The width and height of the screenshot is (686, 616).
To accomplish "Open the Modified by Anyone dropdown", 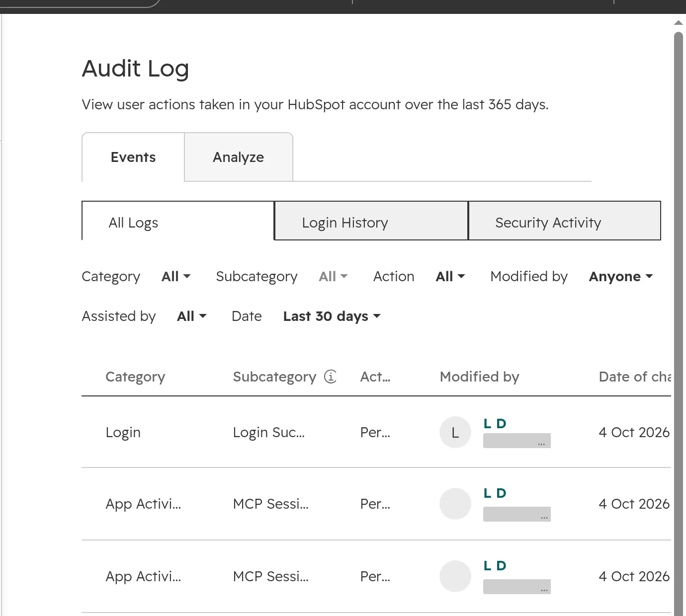I will tap(621, 276).
